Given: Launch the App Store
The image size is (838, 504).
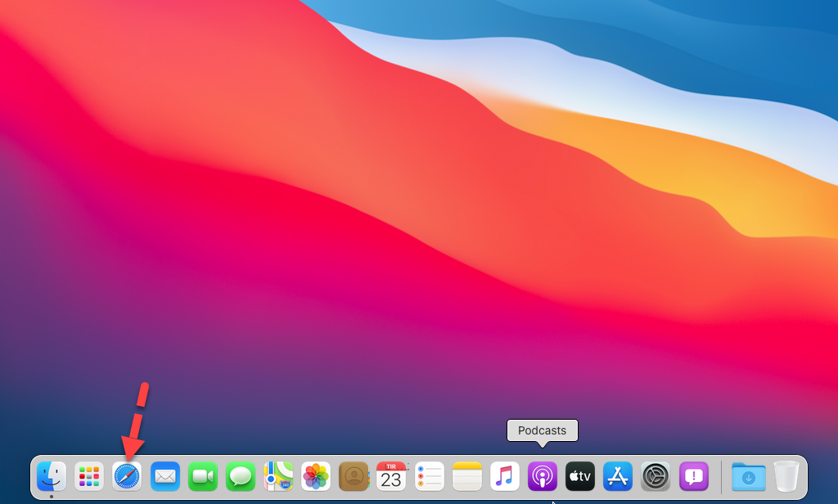Looking at the screenshot, I should point(618,475).
